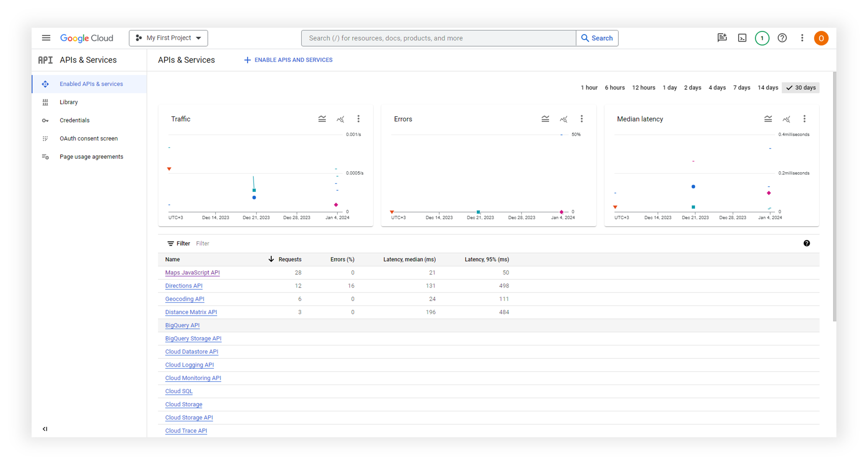Activate Cloud Shell terminal icon
This screenshot has width=868, height=465.
(x=742, y=38)
